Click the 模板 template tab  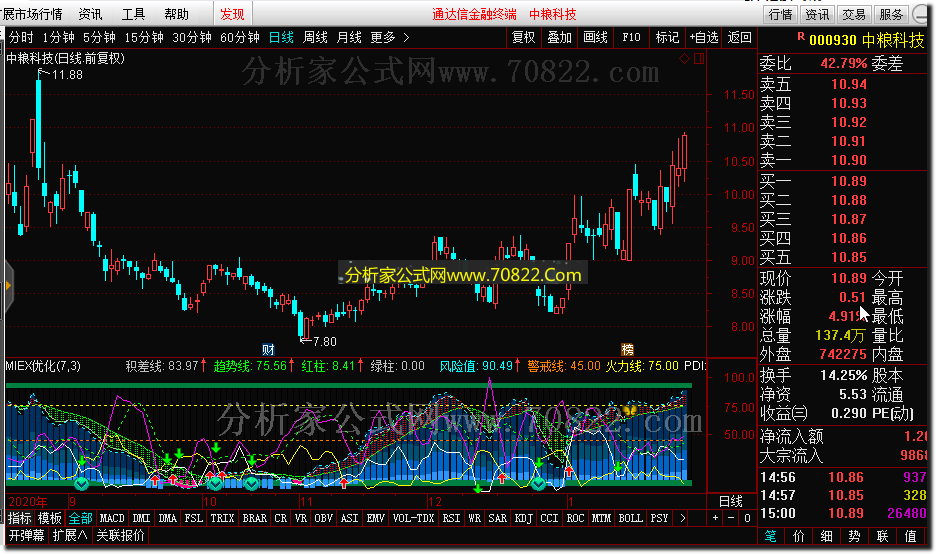click(50, 518)
